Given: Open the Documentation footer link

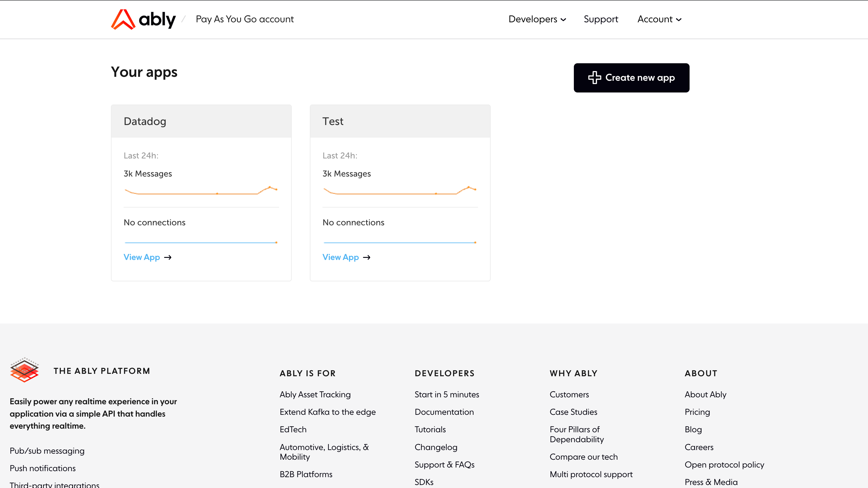Looking at the screenshot, I should point(444,412).
